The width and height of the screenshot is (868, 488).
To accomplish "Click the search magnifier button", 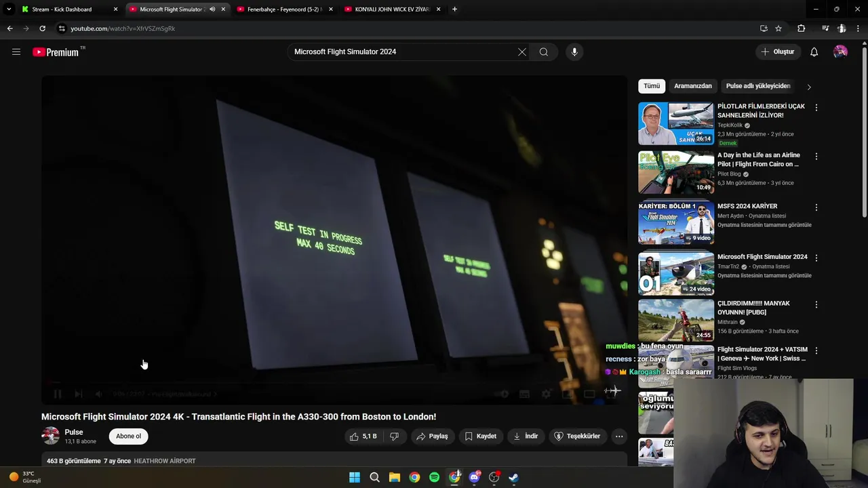I will pyautogui.click(x=544, y=52).
